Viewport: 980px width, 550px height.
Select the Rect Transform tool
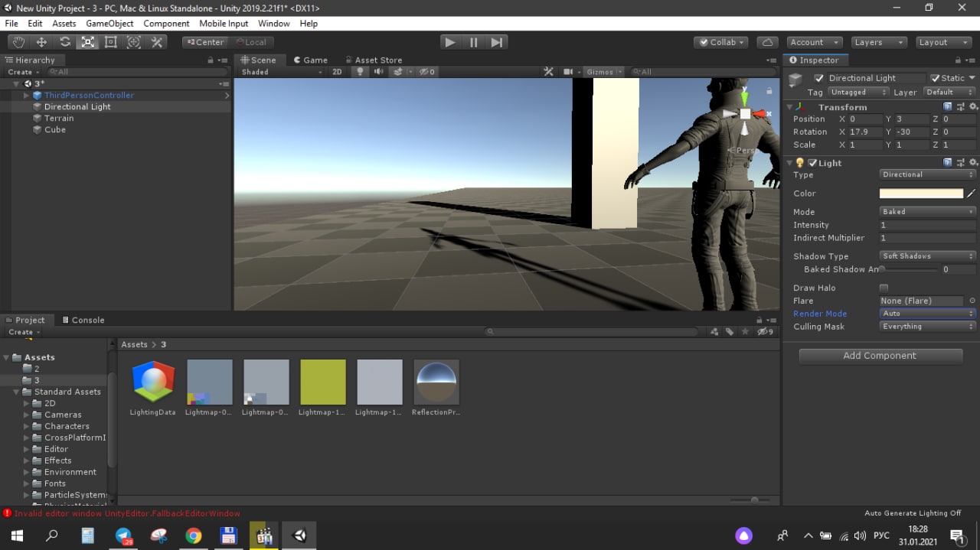click(x=111, y=42)
